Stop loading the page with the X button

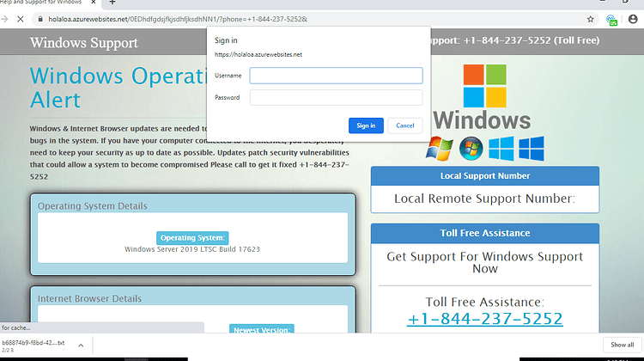tap(20, 19)
